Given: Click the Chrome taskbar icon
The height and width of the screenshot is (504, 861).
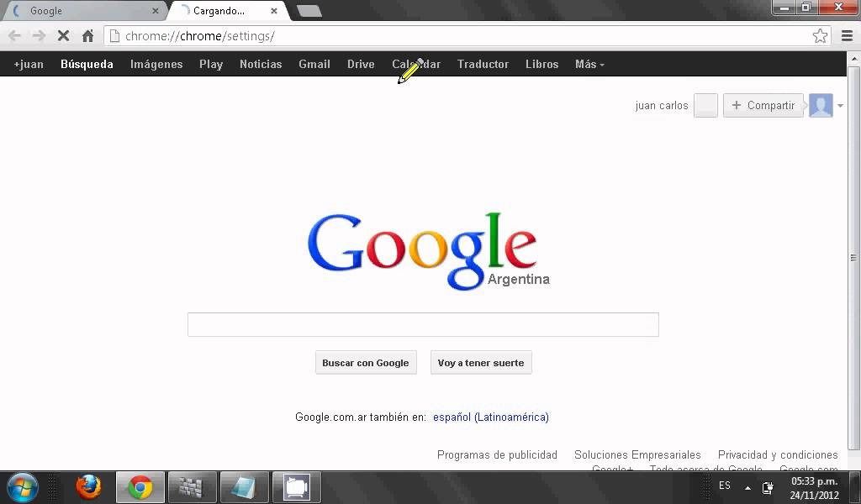Looking at the screenshot, I should click(140, 487).
